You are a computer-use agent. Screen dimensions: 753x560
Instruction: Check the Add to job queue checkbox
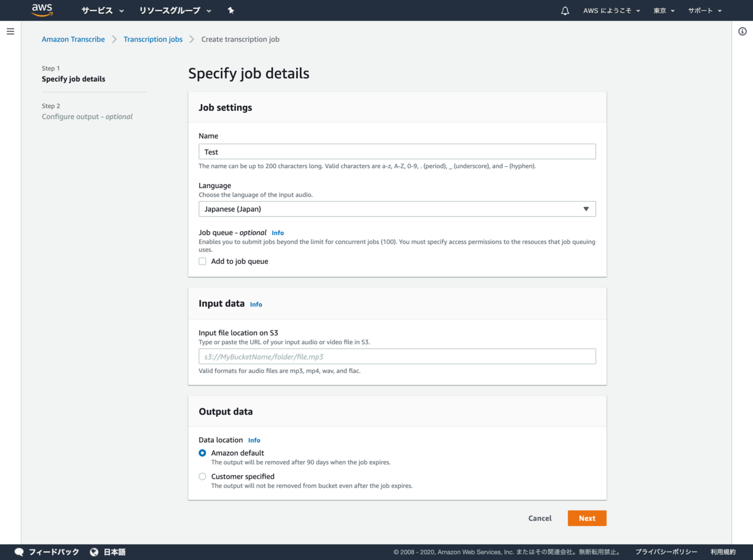[203, 262]
